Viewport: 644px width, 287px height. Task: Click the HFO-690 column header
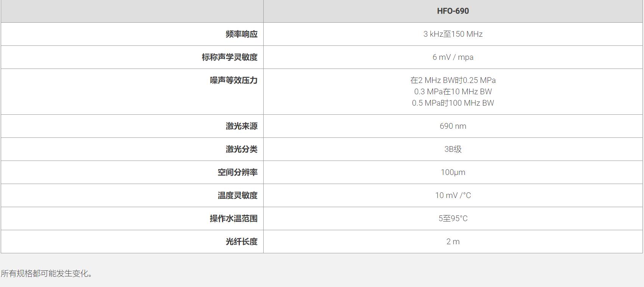453,11
